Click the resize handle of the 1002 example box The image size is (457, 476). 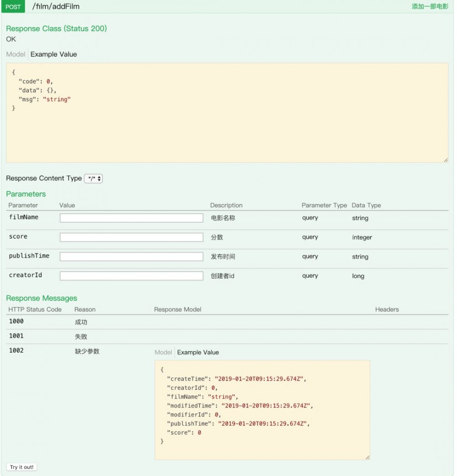click(x=367, y=456)
